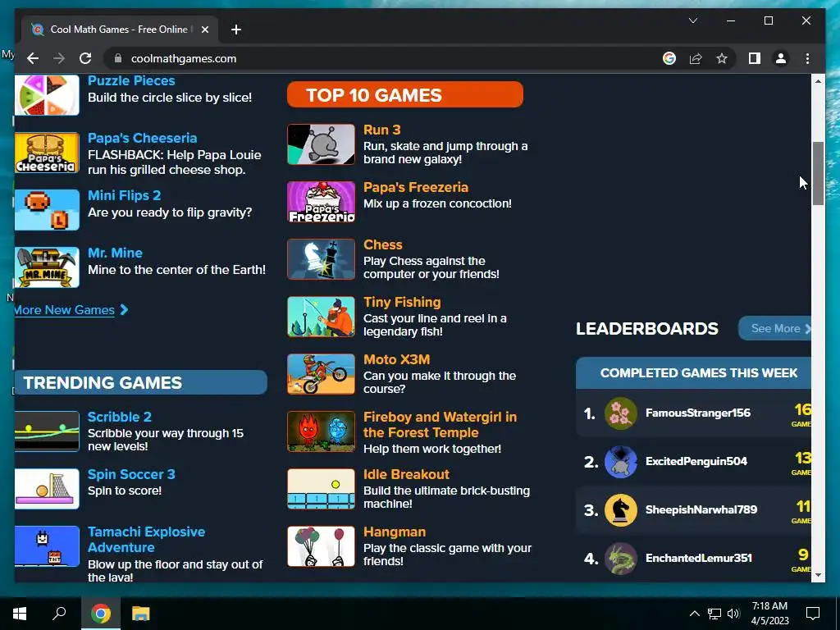Close the Cool Math Games tab
Viewport: 840px width, 630px height.
point(204,30)
